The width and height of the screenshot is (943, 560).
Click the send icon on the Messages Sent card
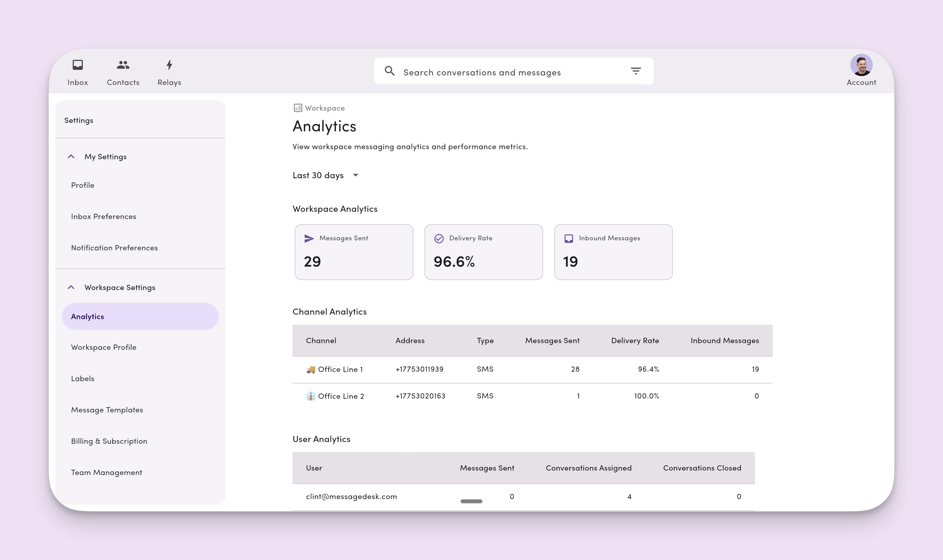(x=309, y=238)
